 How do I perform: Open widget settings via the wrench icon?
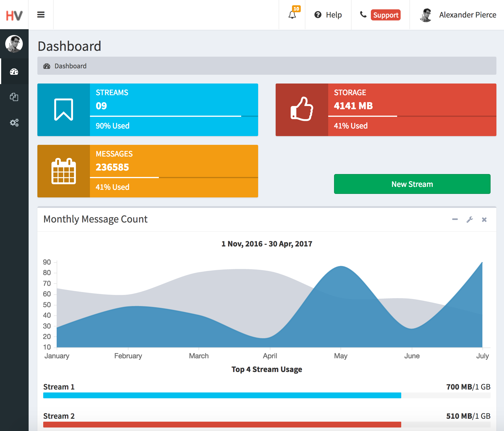(470, 219)
